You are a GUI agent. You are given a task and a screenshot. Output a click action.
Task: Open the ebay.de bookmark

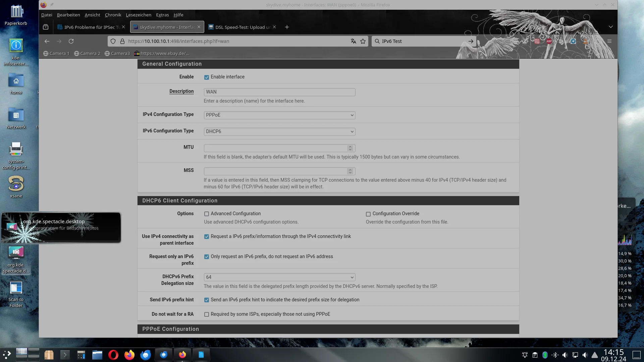tap(162, 53)
